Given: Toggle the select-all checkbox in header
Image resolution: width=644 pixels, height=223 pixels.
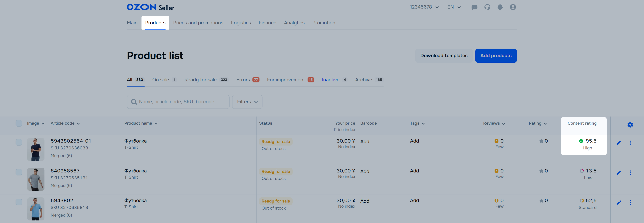Looking at the screenshot, I should [19, 123].
